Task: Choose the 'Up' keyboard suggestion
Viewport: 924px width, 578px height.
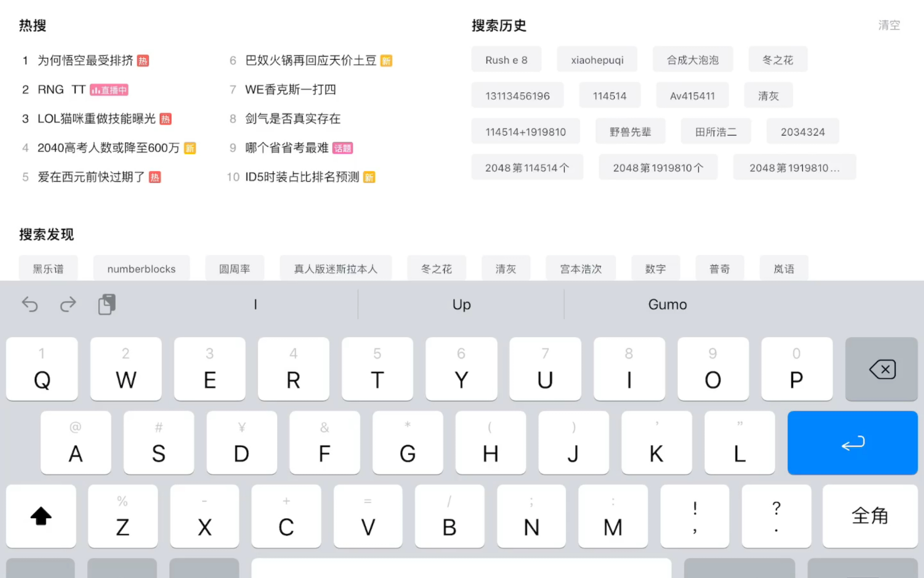Action: coord(461,305)
